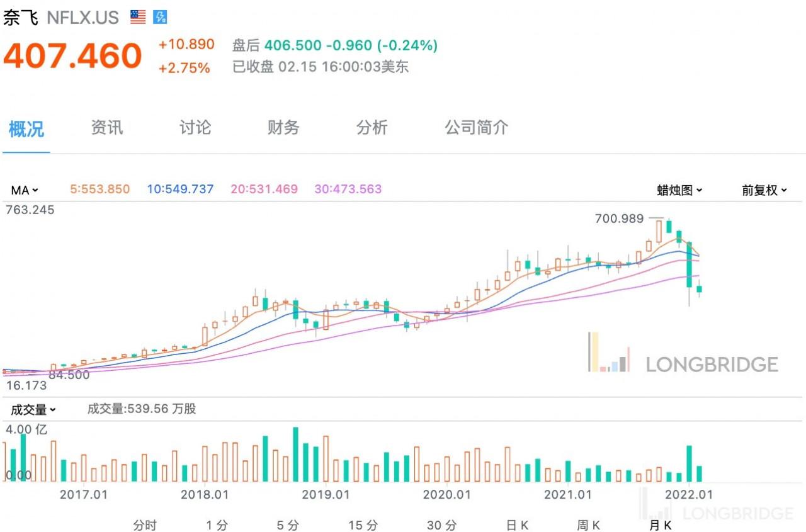Open the 蜡烛图 chart type dropdown
806x532 pixels.
click(679, 190)
